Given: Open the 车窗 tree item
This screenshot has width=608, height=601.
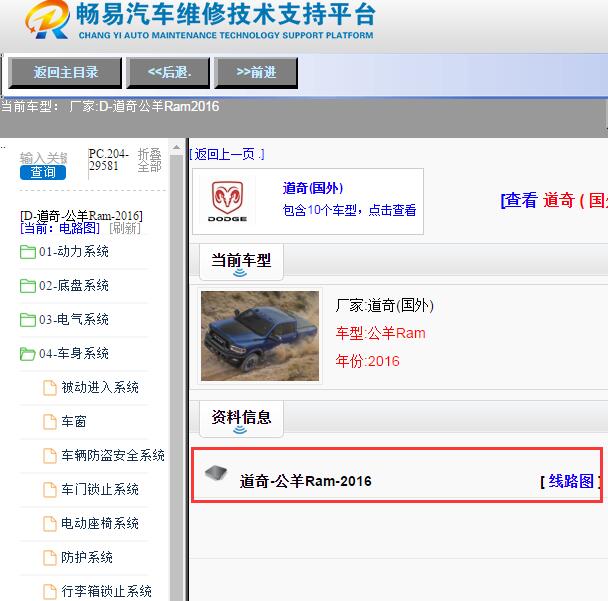Looking at the screenshot, I should (74, 421).
